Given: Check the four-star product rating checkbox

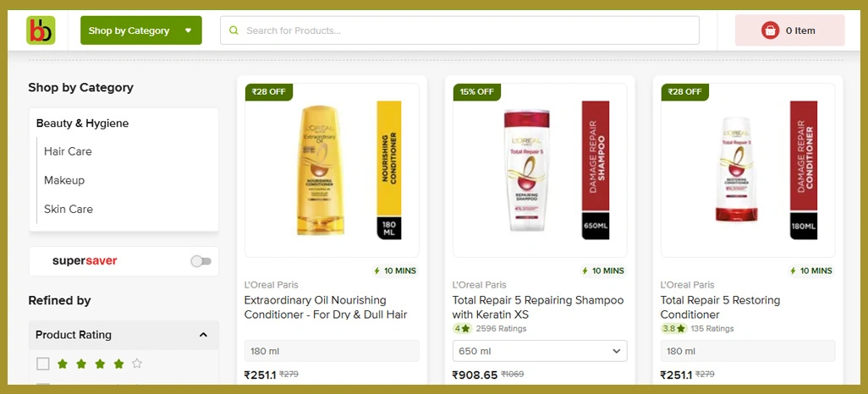Looking at the screenshot, I should pyautogui.click(x=43, y=364).
